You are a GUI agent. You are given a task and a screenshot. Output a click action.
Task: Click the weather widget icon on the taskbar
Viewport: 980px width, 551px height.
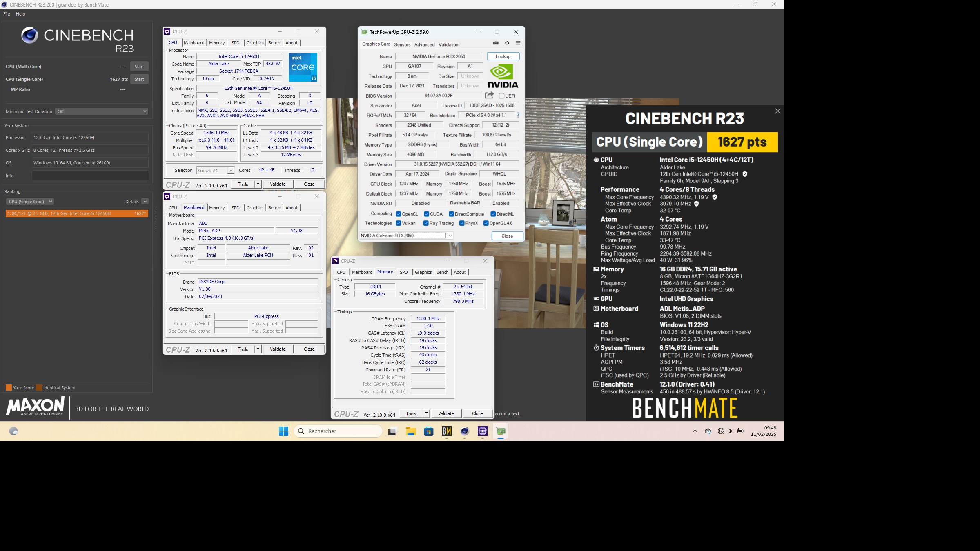click(x=13, y=431)
